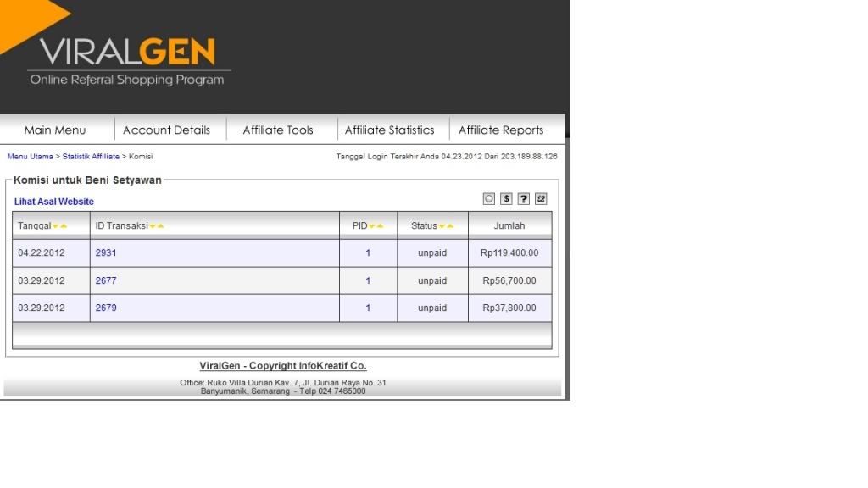Go to Menu Utama breadcrumb

30,157
